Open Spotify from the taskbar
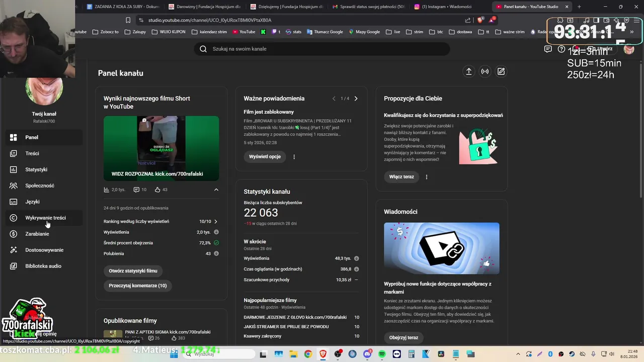Image resolution: width=644 pixels, height=362 pixels. pyautogui.click(x=382, y=354)
